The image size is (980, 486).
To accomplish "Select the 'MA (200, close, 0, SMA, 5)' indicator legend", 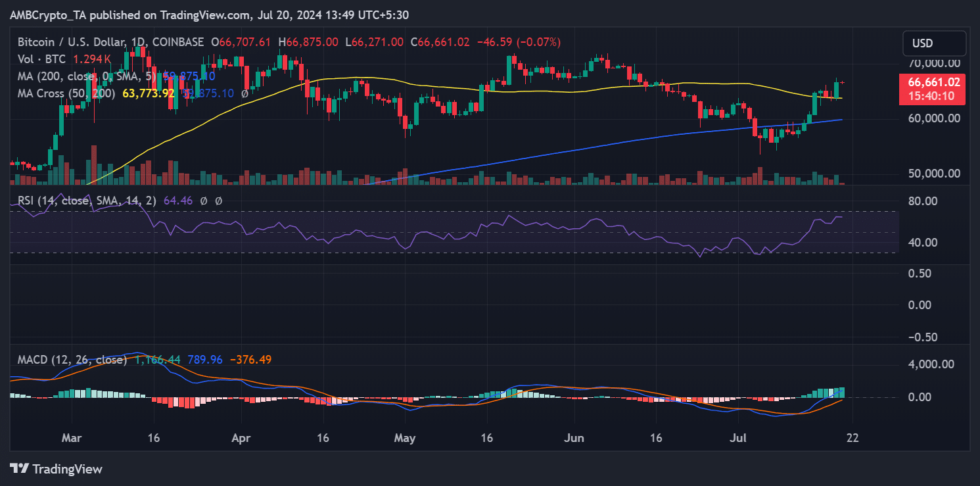I will coord(88,76).
